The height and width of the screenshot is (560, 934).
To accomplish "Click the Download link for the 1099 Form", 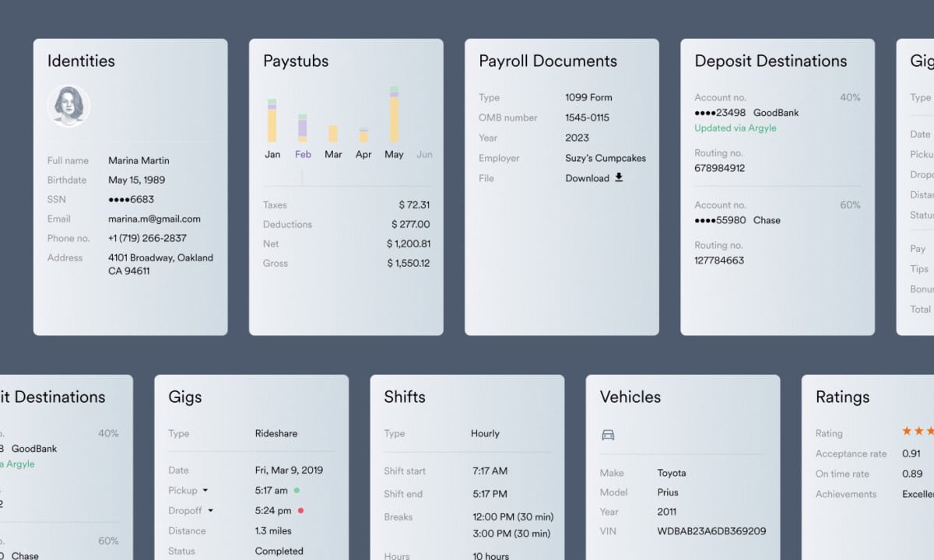I will [x=588, y=177].
